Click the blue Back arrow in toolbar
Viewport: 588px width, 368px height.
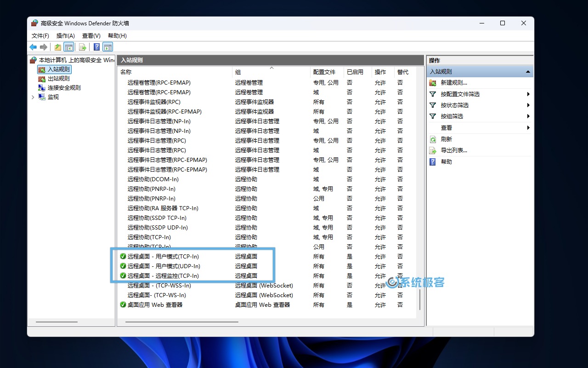pyautogui.click(x=33, y=47)
